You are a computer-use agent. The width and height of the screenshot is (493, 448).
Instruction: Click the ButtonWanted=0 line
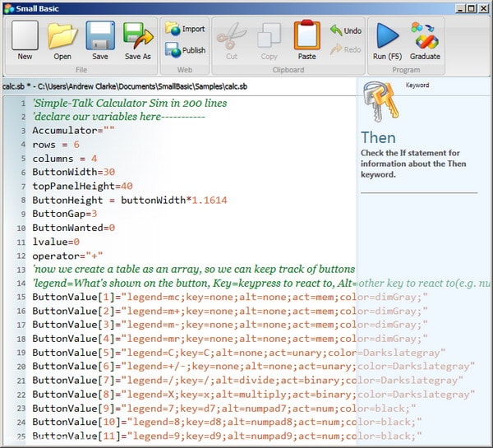coord(74,228)
